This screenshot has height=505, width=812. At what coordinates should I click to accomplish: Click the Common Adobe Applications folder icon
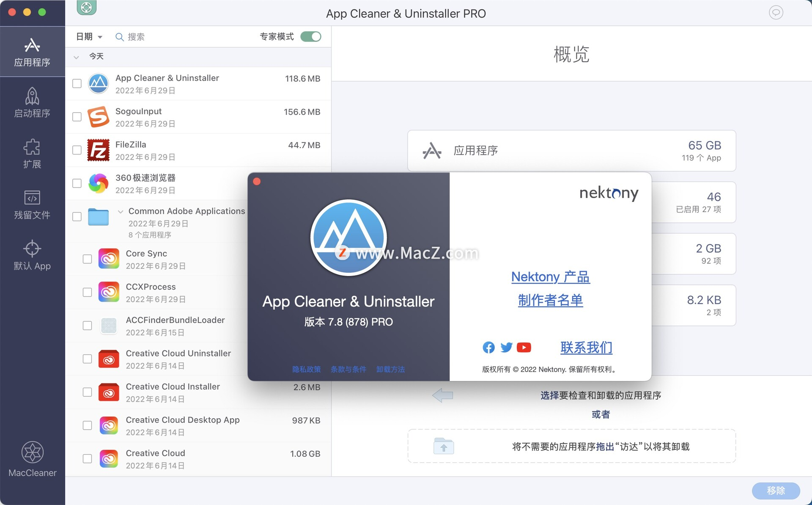tap(99, 217)
